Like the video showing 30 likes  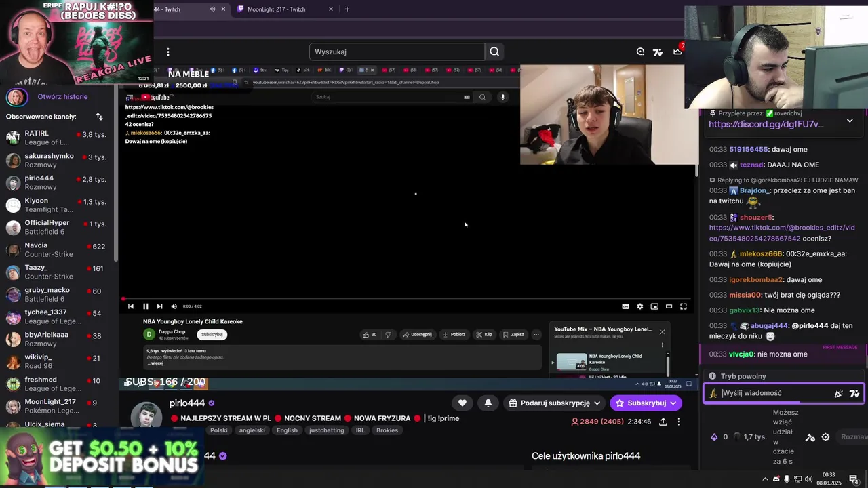click(x=370, y=334)
